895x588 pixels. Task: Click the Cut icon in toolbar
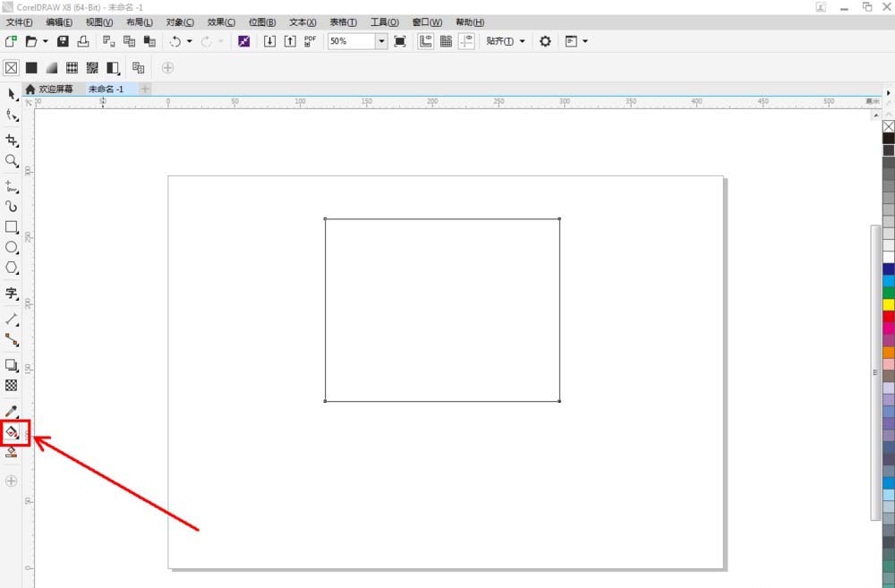point(108,41)
